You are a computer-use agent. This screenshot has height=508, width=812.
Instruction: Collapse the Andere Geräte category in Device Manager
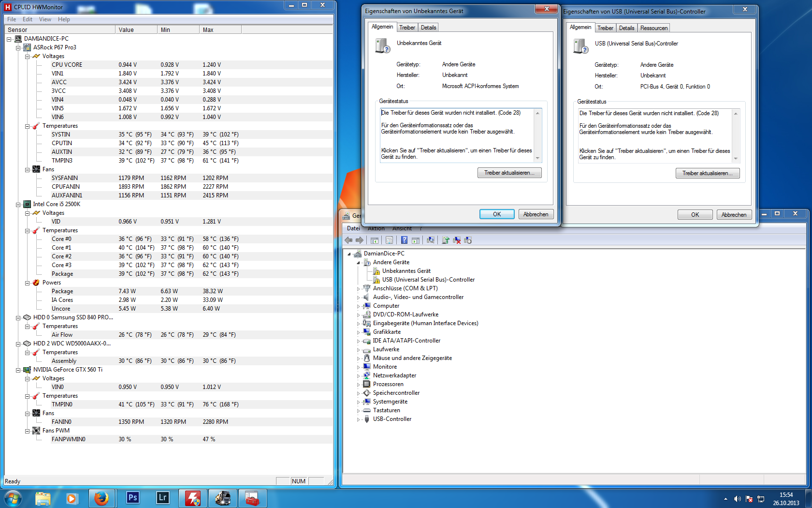[x=358, y=263]
